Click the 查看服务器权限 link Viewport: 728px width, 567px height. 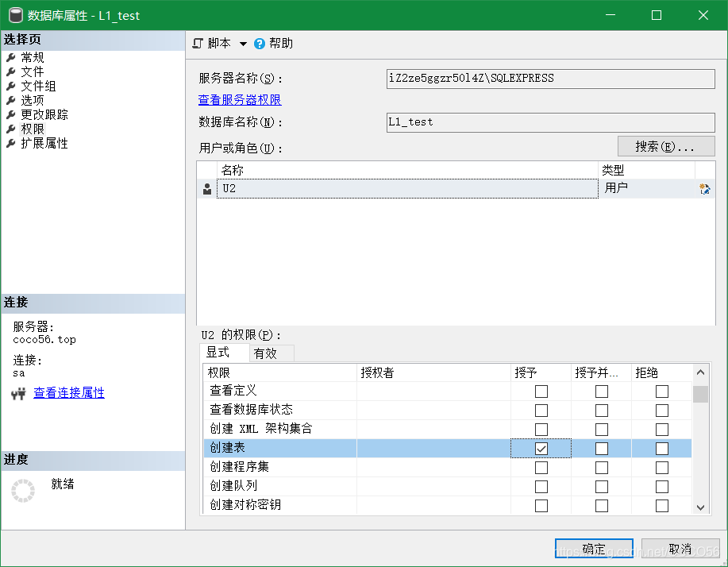[240, 100]
